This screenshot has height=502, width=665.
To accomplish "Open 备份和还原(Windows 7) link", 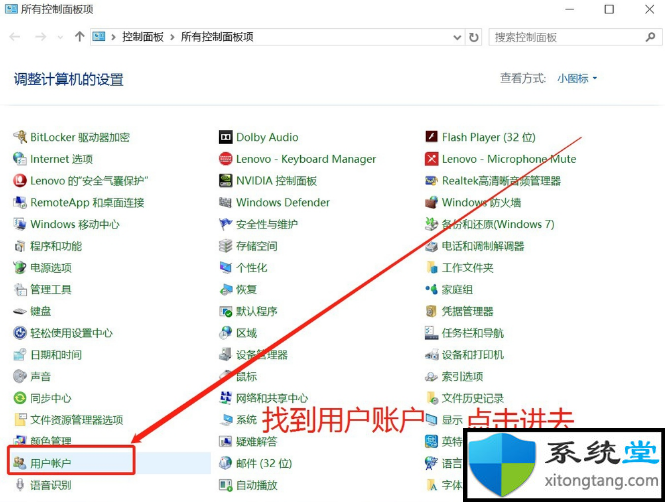I will click(x=498, y=224).
